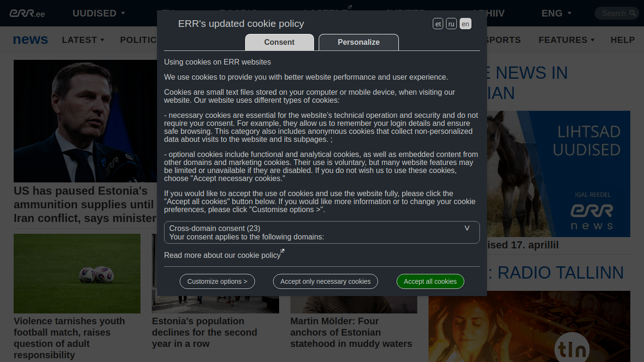Open US has paused Estonia's ammunition headline
Viewport: 644px width, 362px height.
point(85,205)
